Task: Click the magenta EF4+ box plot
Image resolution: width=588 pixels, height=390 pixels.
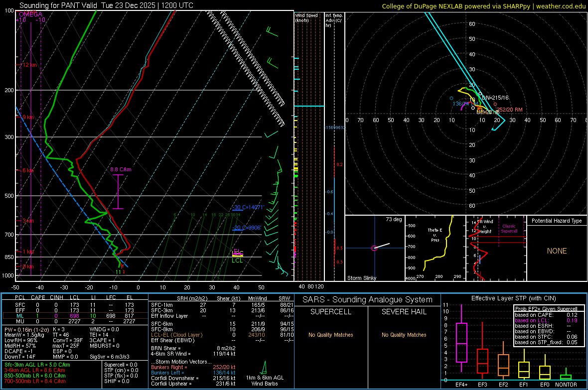Action: coord(461,338)
